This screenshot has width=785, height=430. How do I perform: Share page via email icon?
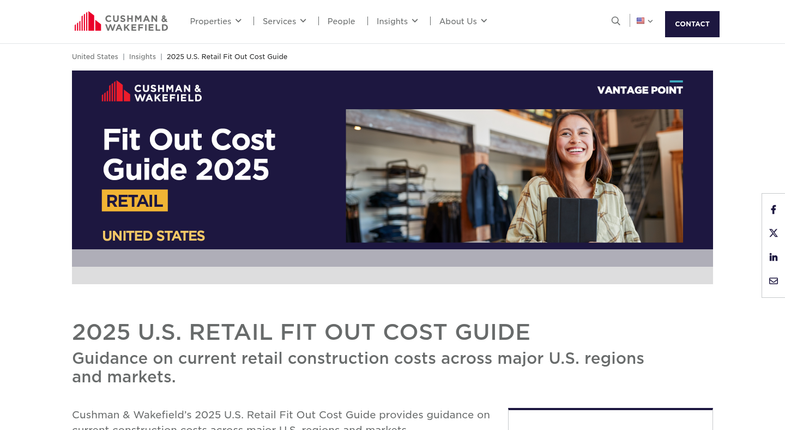773,281
